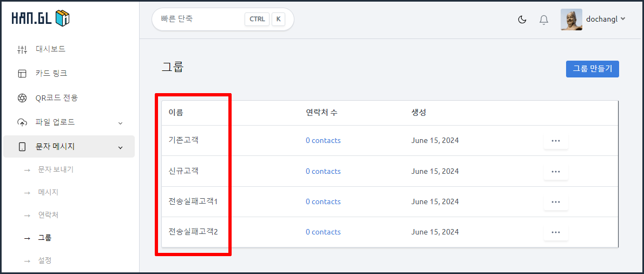The image size is (644, 274).
Task: Open the more options menu for 신규고객
Action: [556, 171]
